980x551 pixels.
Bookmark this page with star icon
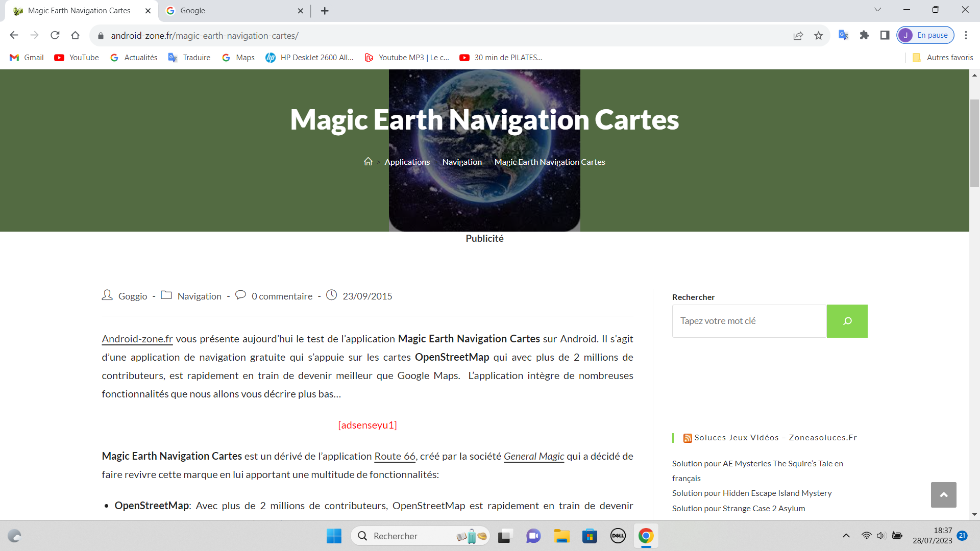pos(819,35)
